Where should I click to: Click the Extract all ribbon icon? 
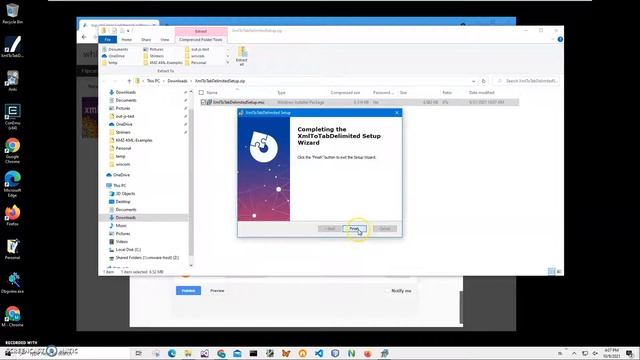pos(242,56)
